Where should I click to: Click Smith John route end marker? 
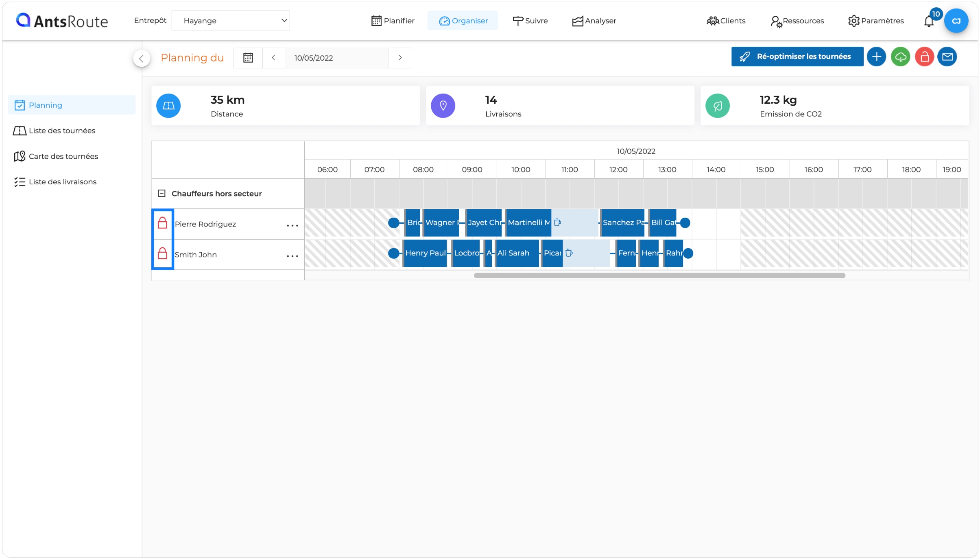pyautogui.click(x=688, y=253)
